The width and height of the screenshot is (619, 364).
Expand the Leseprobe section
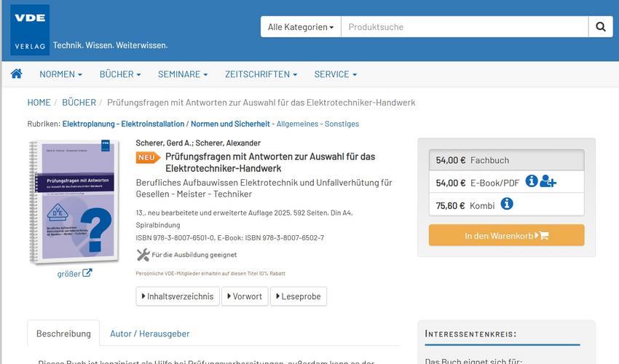click(299, 296)
